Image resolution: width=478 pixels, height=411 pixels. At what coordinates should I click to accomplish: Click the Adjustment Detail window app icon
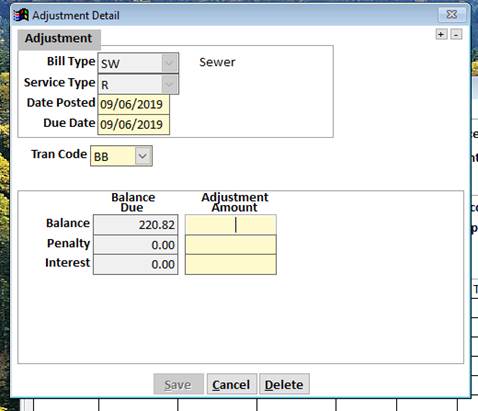pyautogui.click(x=21, y=15)
